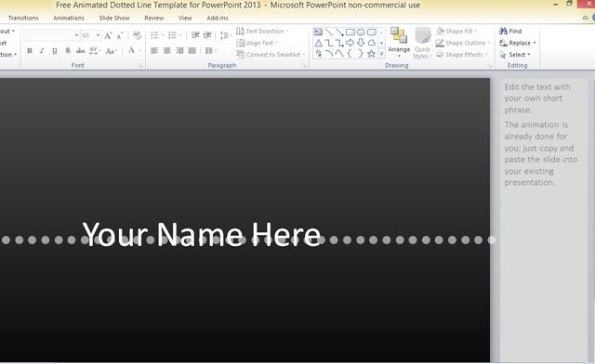The image size is (595, 364).
Task: Click the Find button
Action: [510, 31]
